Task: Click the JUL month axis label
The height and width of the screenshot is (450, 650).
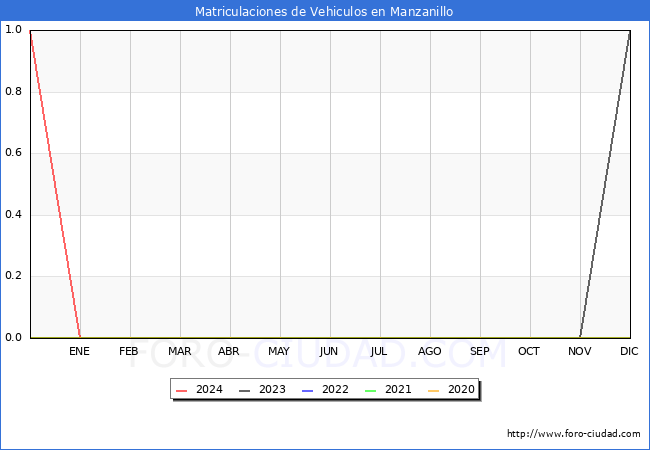Action: 379,351
